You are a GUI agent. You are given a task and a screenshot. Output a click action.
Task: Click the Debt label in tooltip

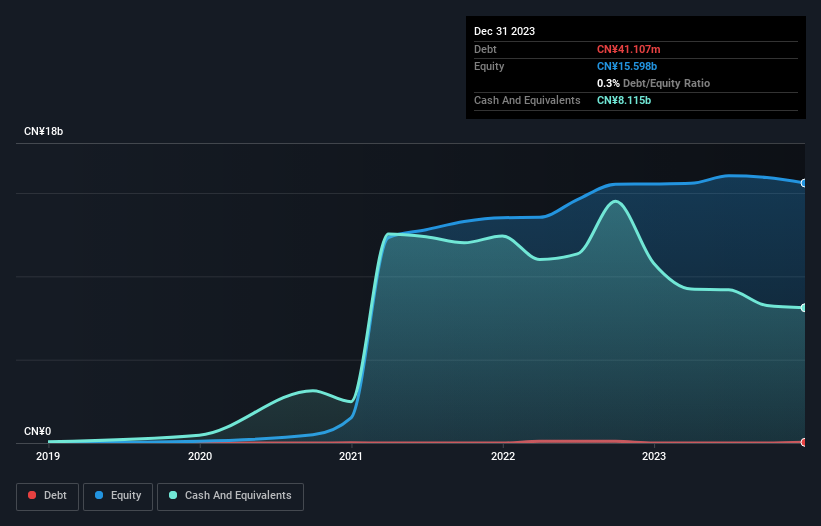click(485, 49)
